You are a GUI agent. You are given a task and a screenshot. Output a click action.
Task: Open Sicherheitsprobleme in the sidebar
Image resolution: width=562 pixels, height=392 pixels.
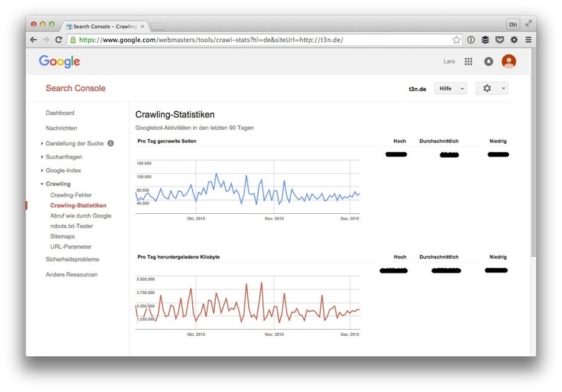click(x=73, y=260)
